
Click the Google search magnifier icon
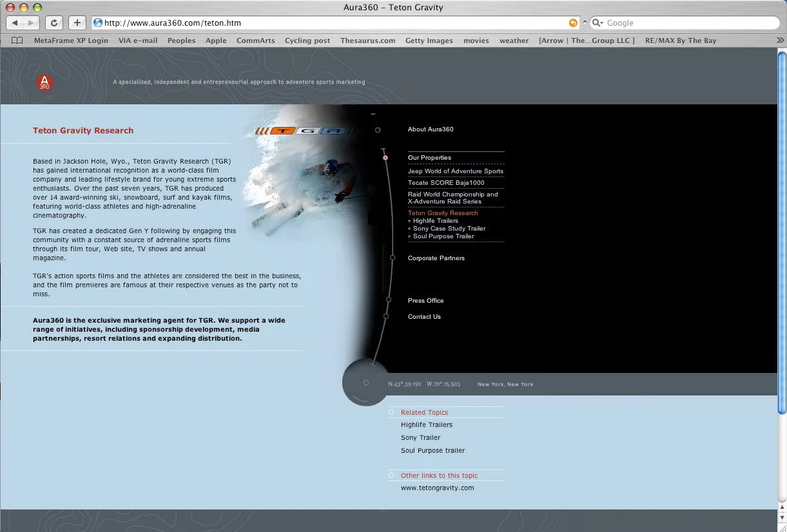(x=598, y=23)
